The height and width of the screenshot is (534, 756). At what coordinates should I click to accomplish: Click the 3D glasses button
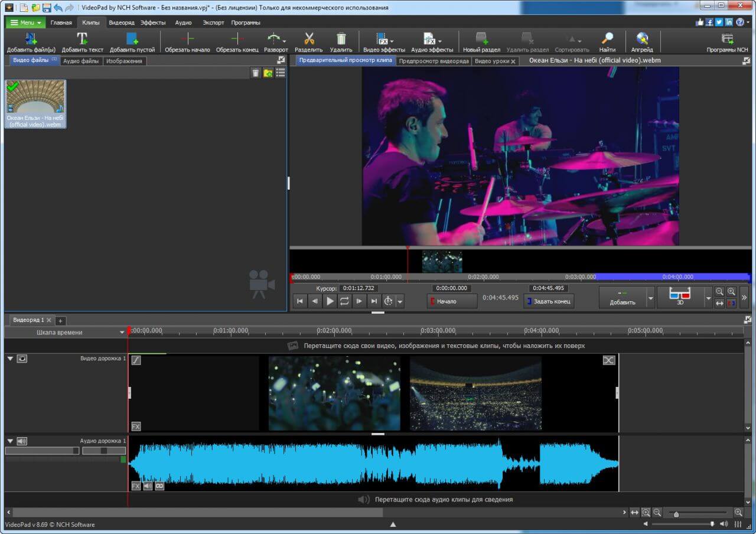[x=680, y=297]
